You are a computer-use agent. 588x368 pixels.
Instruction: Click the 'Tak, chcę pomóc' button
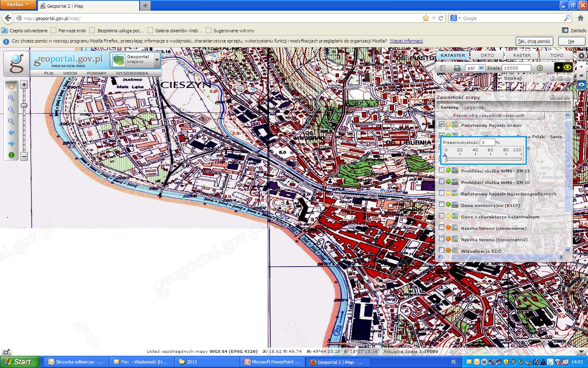pyautogui.click(x=535, y=41)
